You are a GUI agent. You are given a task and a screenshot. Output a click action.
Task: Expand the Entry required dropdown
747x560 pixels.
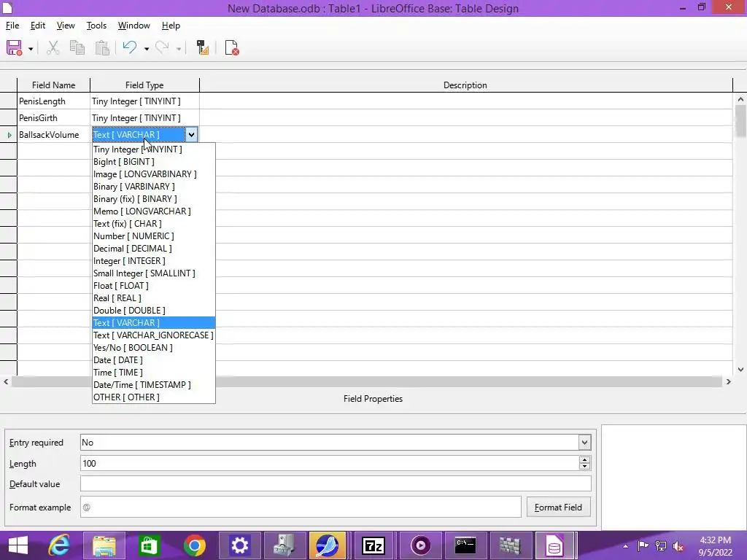(584, 443)
